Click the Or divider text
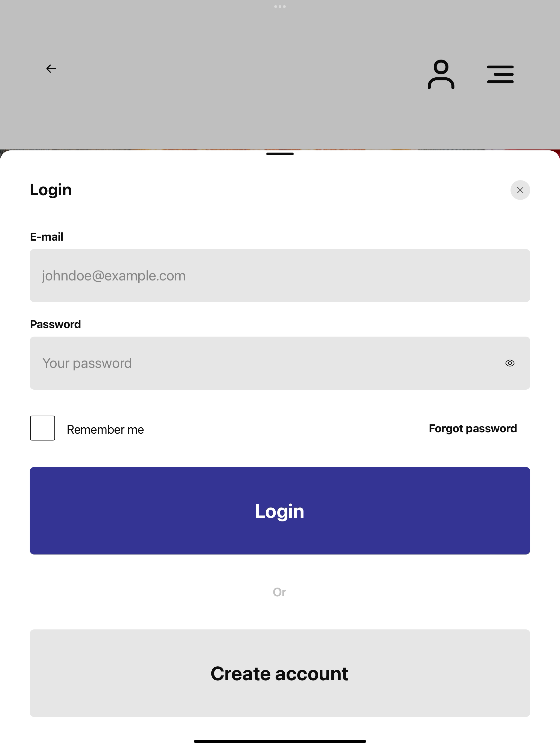The width and height of the screenshot is (560, 747). coord(280,592)
